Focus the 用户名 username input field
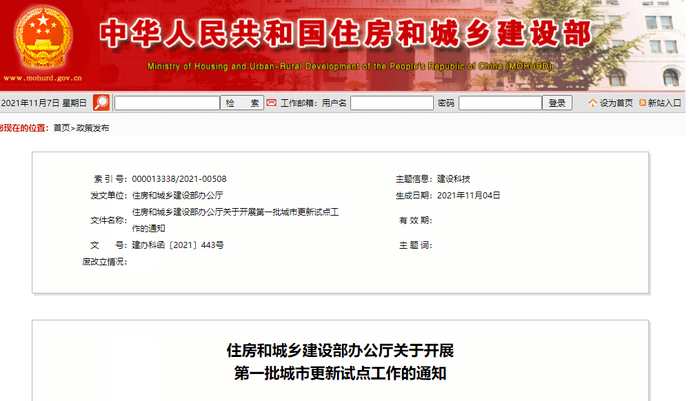This screenshot has width=700, height=401. click(x=392, y=103)
